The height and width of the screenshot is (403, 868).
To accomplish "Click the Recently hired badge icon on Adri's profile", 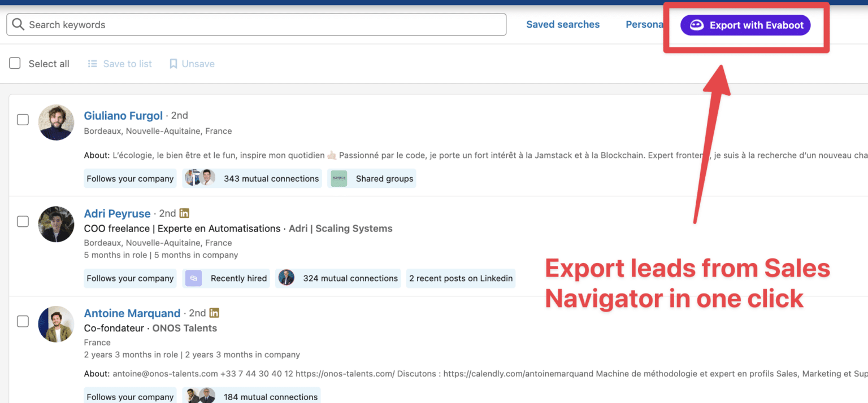I will 193,278.
